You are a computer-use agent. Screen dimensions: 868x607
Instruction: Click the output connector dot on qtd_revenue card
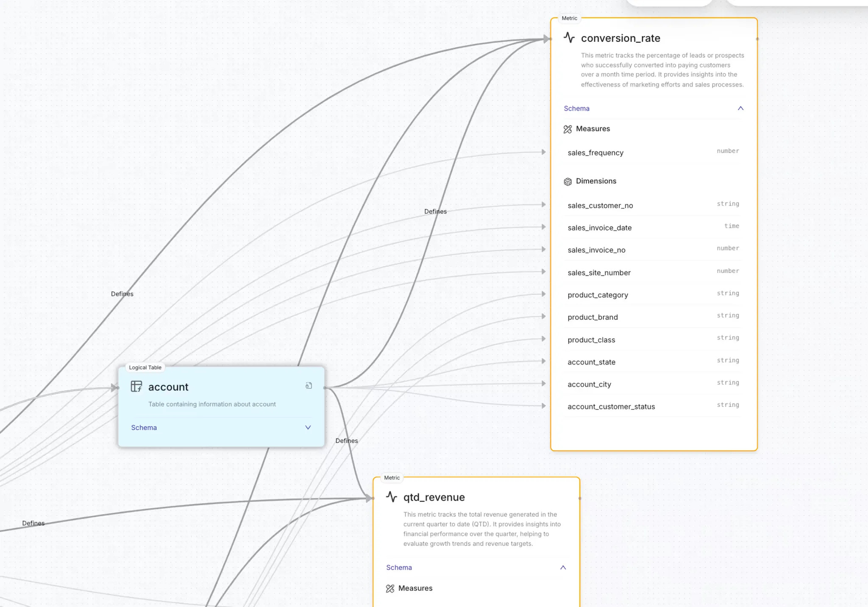coord(580,498)
